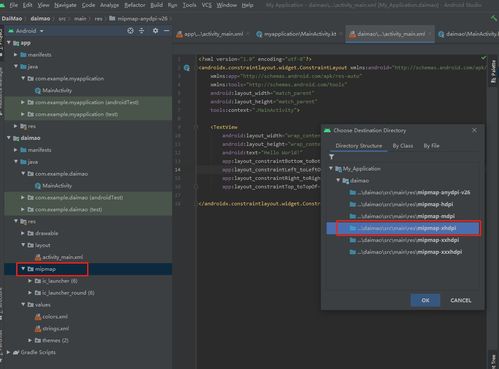Screen dimensions: 499x369
Task: Click the CANCEL button in dialog
Action: coord(461,300)
